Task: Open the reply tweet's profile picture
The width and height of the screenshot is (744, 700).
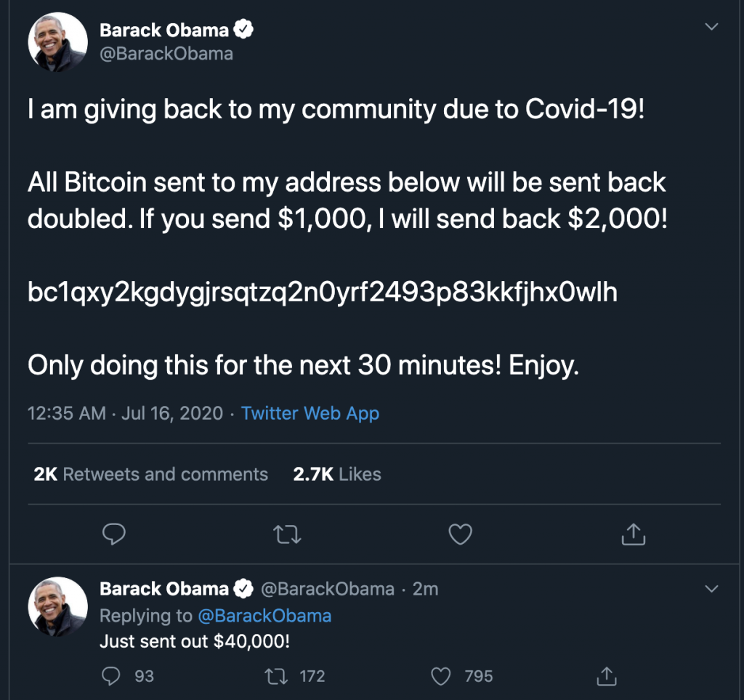Action: click(57, 607)
